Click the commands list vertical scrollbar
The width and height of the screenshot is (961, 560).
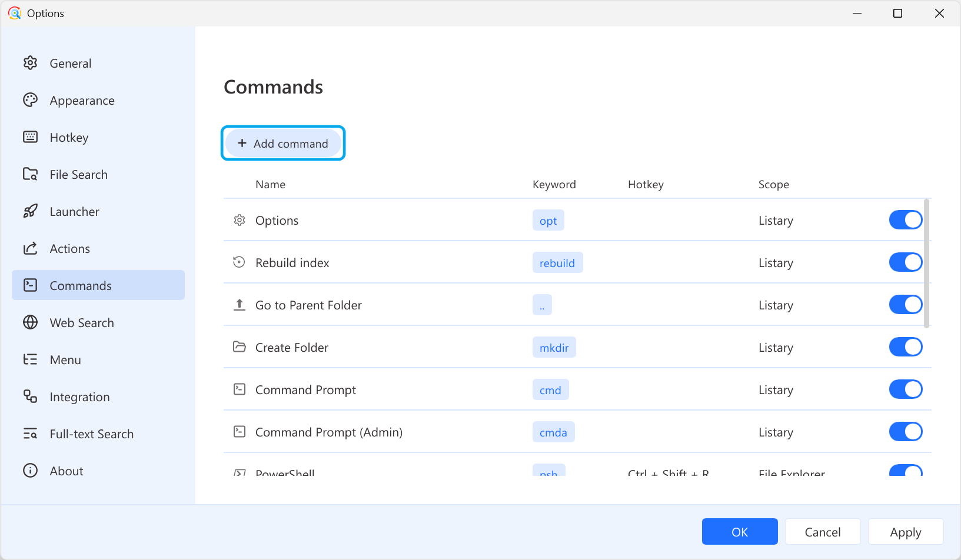927,264
